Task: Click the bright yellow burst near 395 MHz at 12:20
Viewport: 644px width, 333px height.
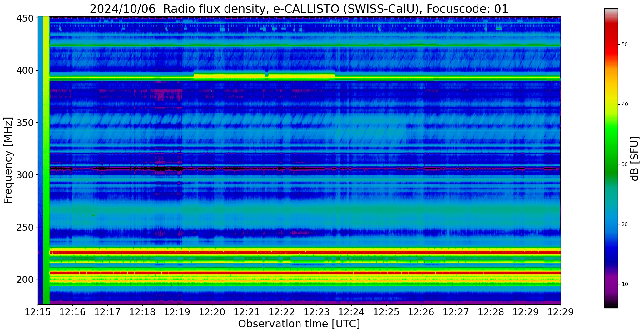Action: pyautogui.click(x=229, y=76)
